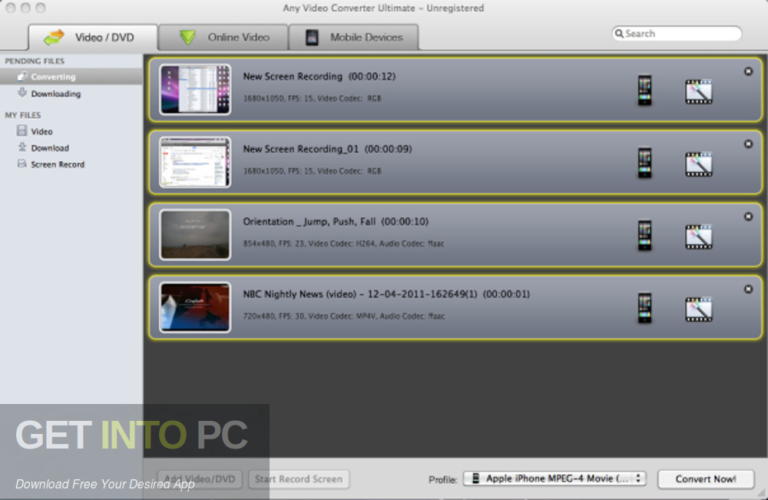
Task: Click details text 720x480, FPS: 30, MP4V
Action: (344, 316)
